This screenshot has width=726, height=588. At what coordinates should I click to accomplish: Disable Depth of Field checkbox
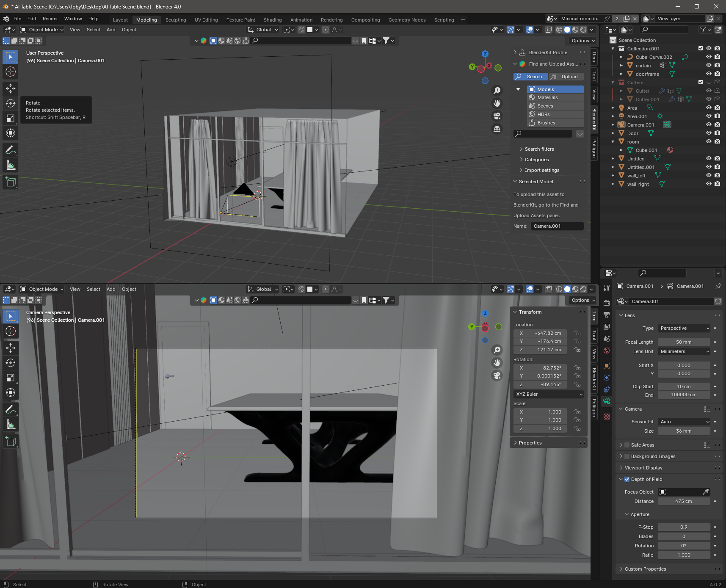click(627, 479)
